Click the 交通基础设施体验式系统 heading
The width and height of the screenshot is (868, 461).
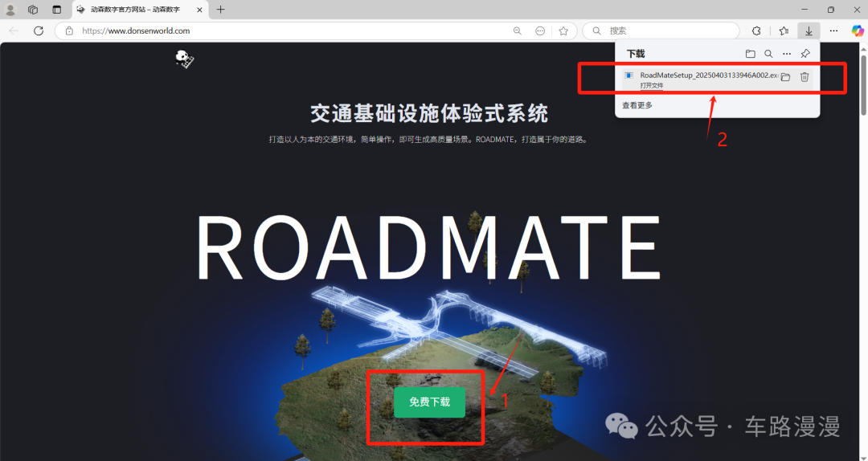click(x=429, y=113)
